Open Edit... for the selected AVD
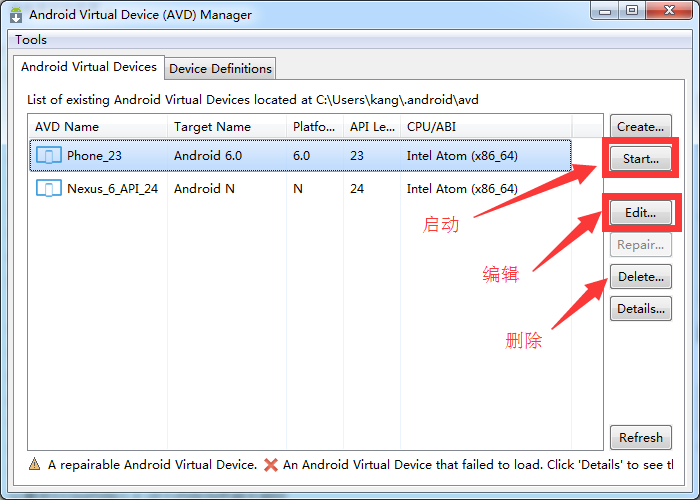This screenshot has height=500, width=700. point(641,213)
